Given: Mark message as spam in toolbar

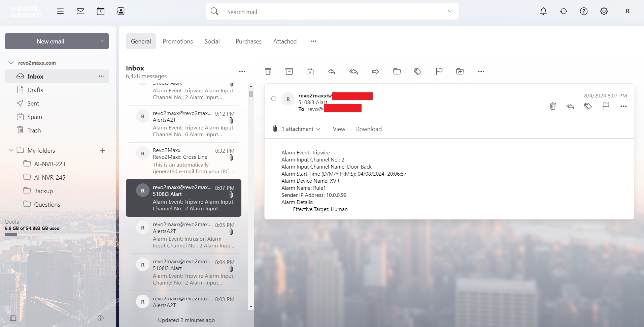Looking at the screenshot, I should (310, 71).
